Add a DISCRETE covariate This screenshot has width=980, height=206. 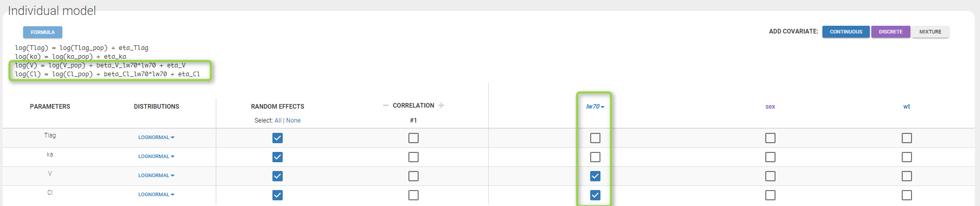pyautogui.click(x=890, y=32)
